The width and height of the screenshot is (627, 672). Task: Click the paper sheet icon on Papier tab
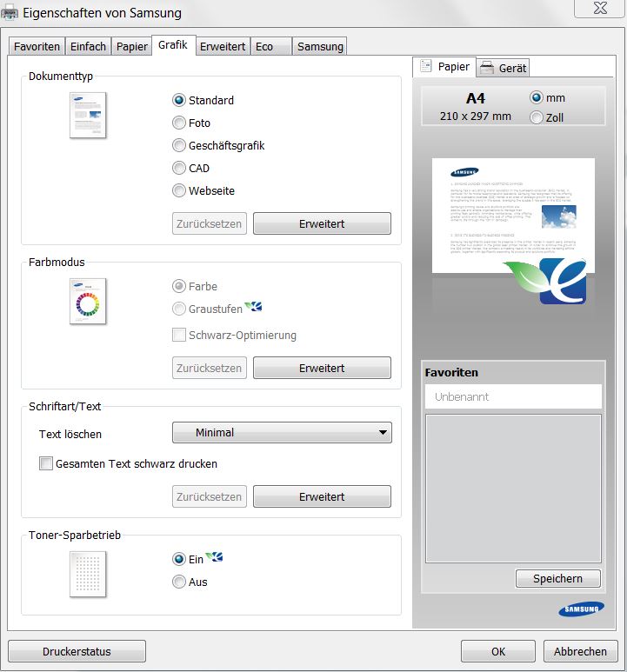[x=425, y=66]
